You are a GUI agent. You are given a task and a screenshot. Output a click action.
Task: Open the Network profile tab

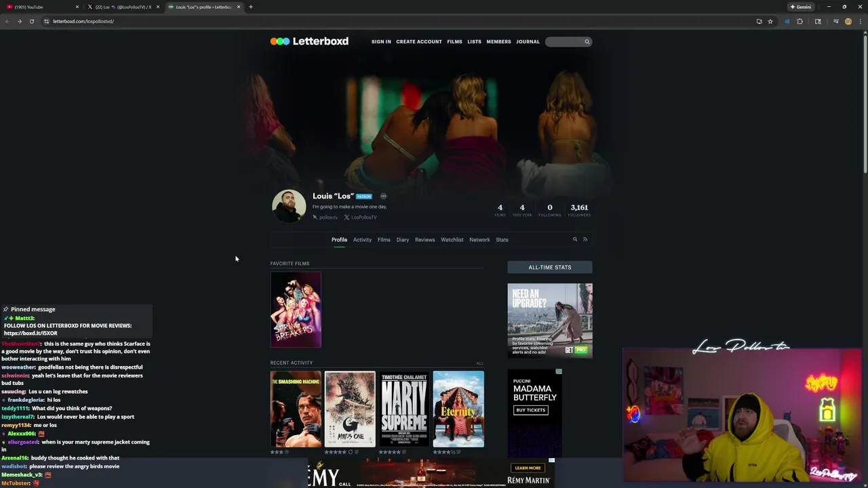[x=479, y=239]
